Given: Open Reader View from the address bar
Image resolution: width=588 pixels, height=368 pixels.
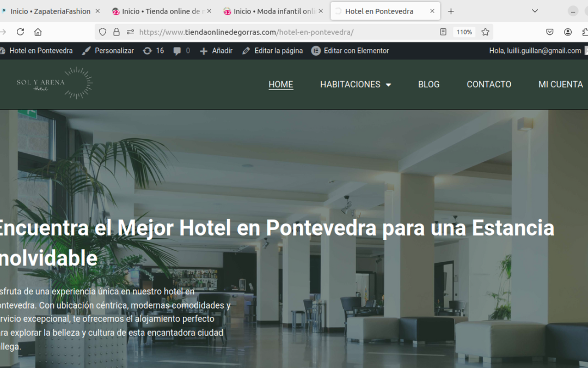Looking at the screenshot, I should (443, 32).
